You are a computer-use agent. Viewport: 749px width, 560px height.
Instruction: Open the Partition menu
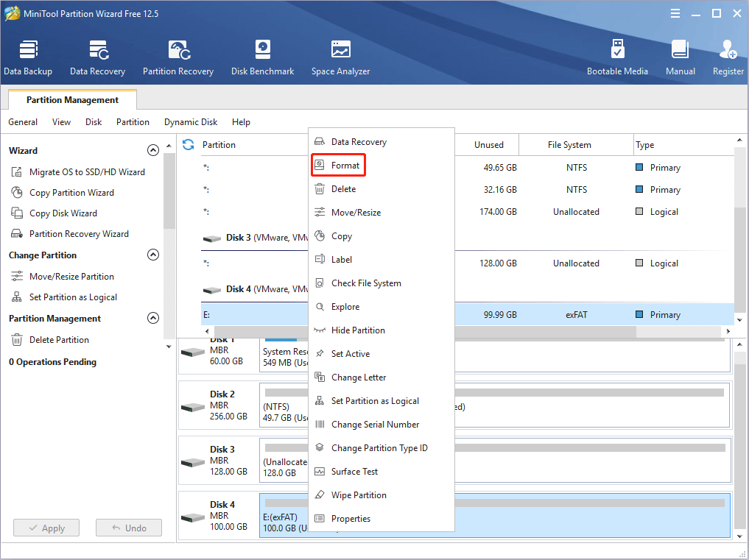(x=133, y=122)
